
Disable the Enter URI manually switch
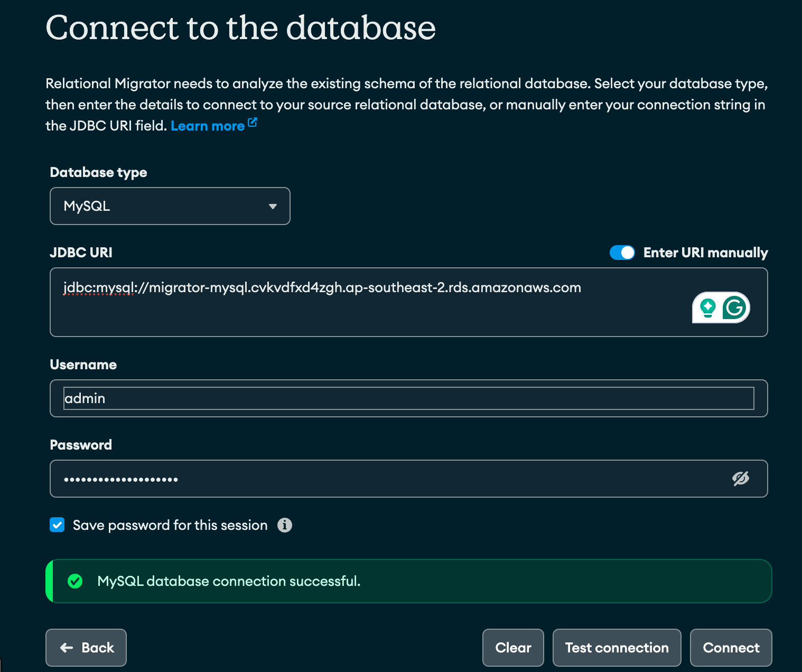622,253
